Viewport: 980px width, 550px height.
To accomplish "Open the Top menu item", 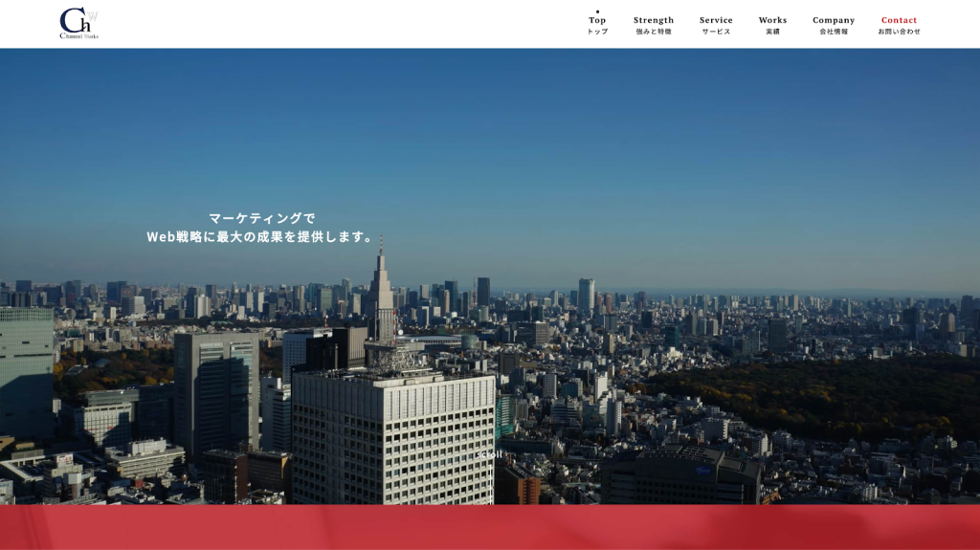I will 597,20.
